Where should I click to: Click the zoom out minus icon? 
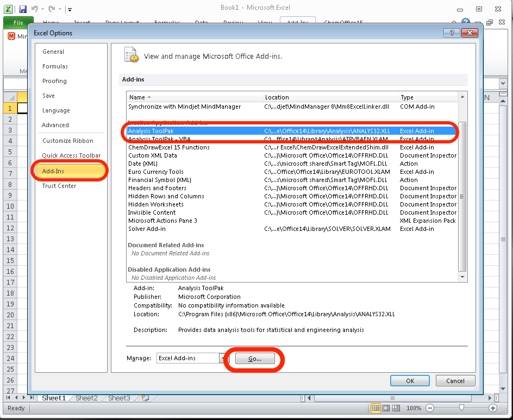429,408
